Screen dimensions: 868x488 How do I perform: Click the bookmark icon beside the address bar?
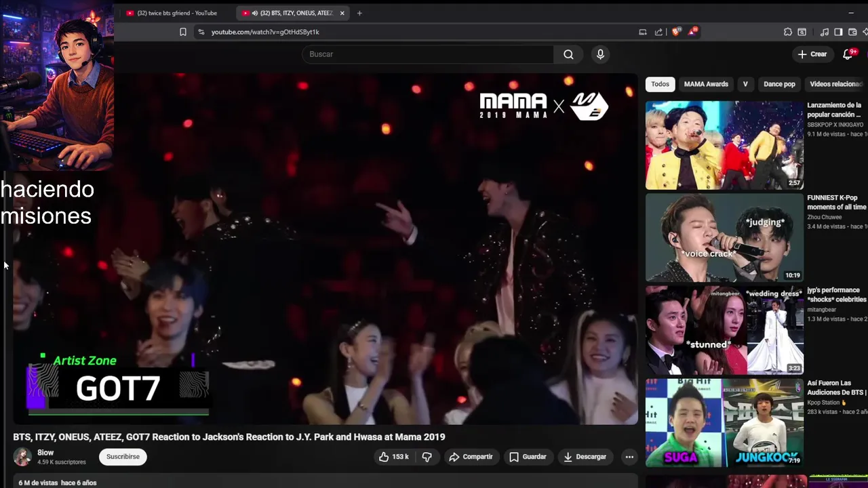[182, 32]
